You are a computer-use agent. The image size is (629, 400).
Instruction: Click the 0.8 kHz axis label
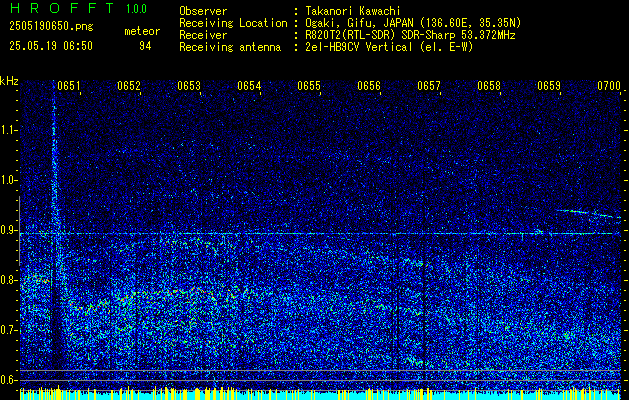[8, 280]
